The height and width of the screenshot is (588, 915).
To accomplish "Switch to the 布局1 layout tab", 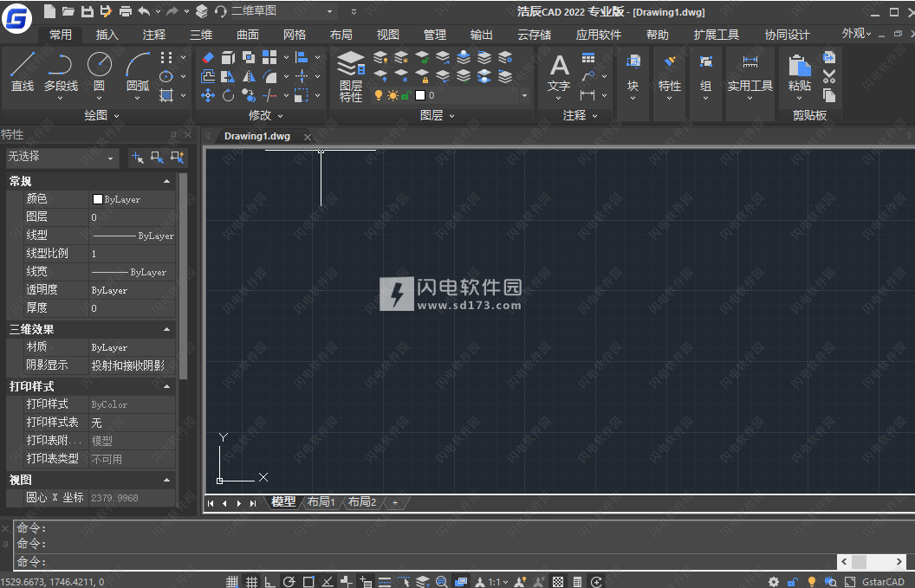I will (x=321, y=501).
